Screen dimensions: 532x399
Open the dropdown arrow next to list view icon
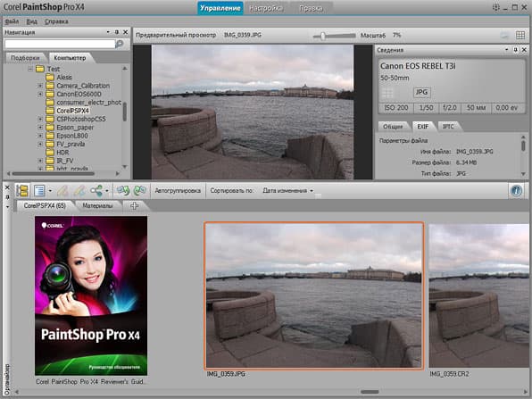point(50,191)
